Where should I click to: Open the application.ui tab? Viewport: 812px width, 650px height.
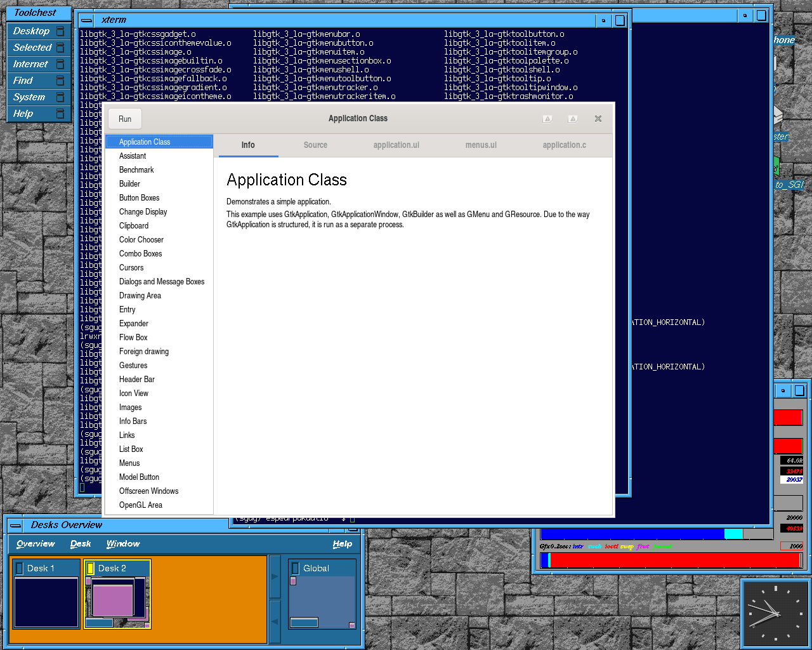(x=396, y=145)
